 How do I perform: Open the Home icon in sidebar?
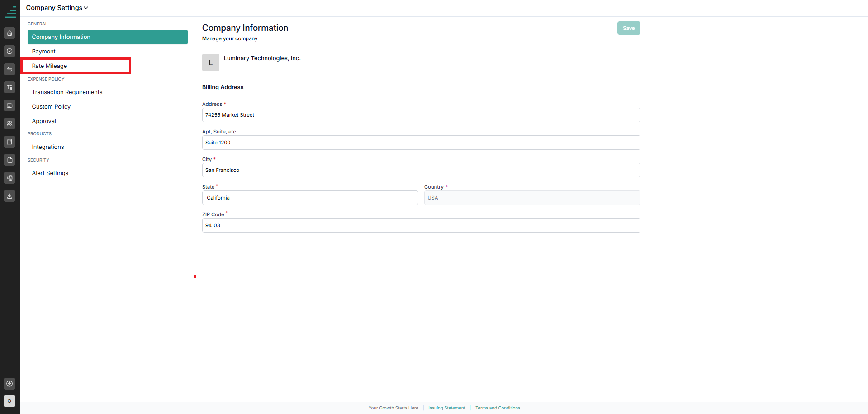click(9, 33)
